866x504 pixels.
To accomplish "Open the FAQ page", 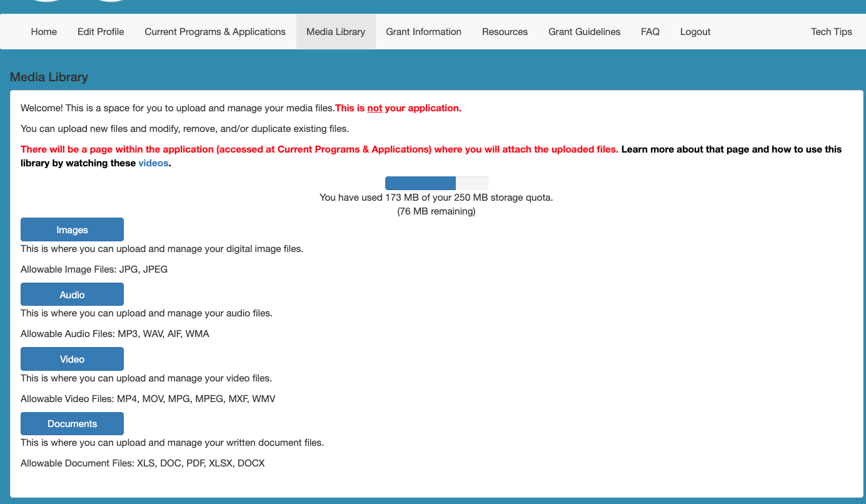I will (650, 32).
